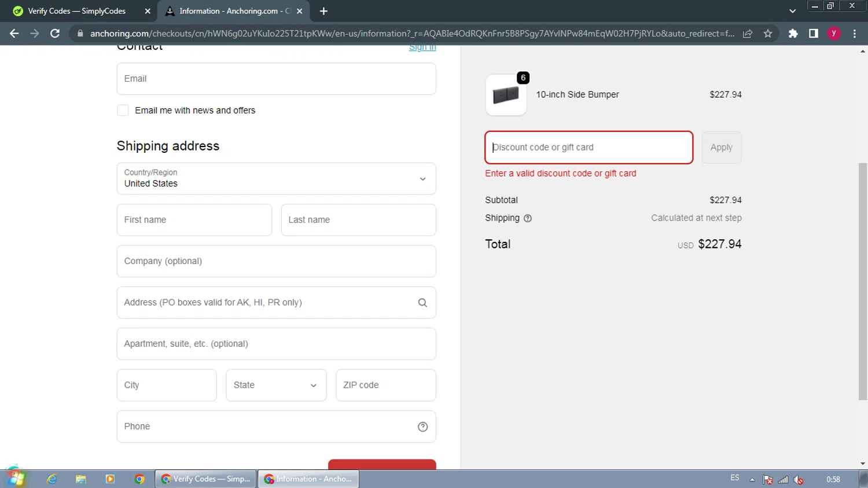Toggle the browser side panel icon

(x=814, y=34)
